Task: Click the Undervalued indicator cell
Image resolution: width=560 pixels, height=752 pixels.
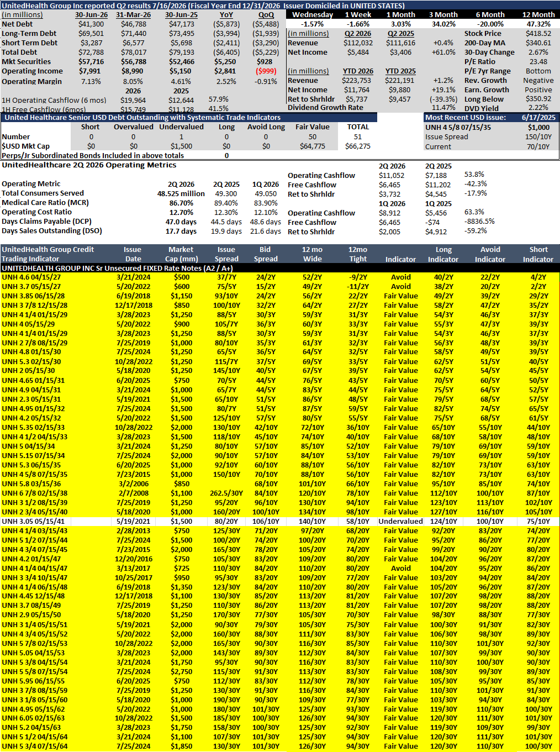Action: pos(400,521)
